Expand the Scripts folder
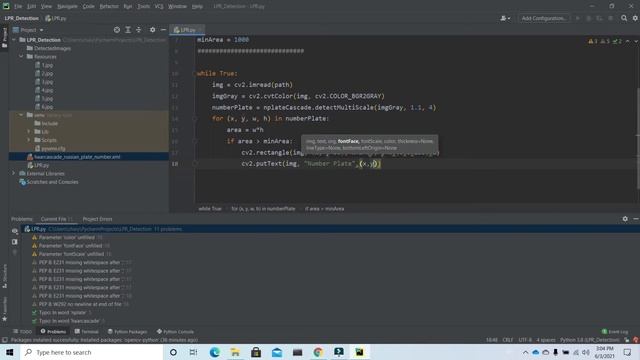Viewport: 640px width, 360px height. (29, 140)
